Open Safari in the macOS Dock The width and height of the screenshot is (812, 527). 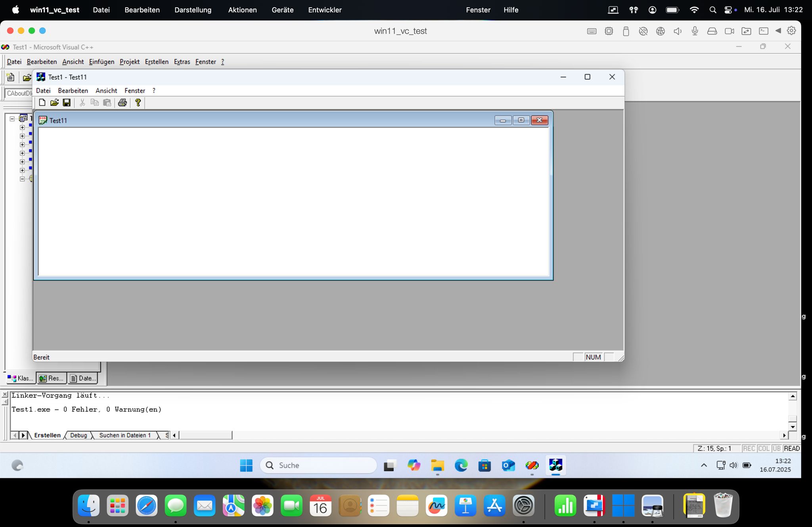[x=147, y=506]
